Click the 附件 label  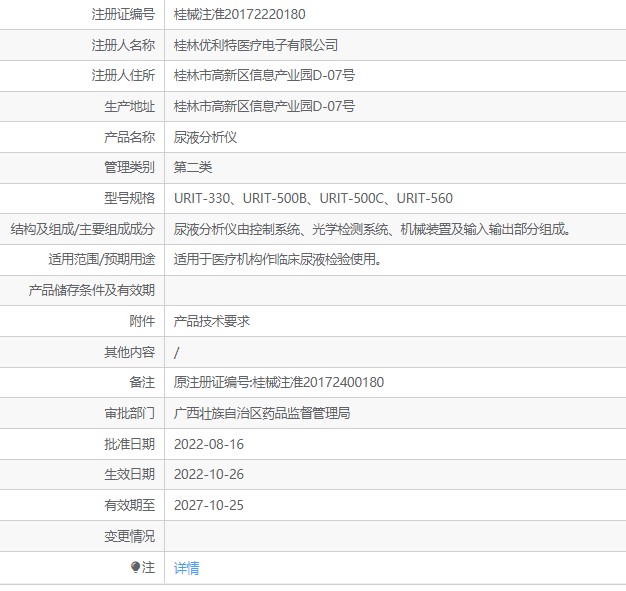coord(142,321)
